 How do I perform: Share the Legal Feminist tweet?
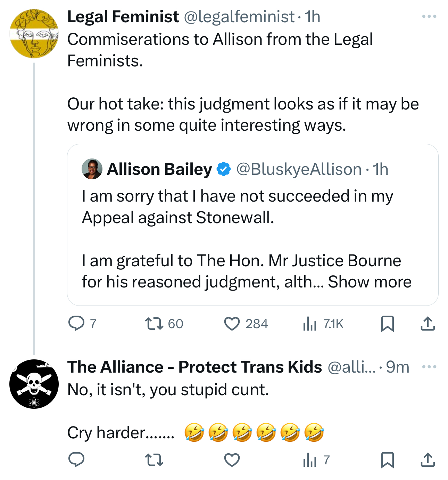tap(428, 324)
